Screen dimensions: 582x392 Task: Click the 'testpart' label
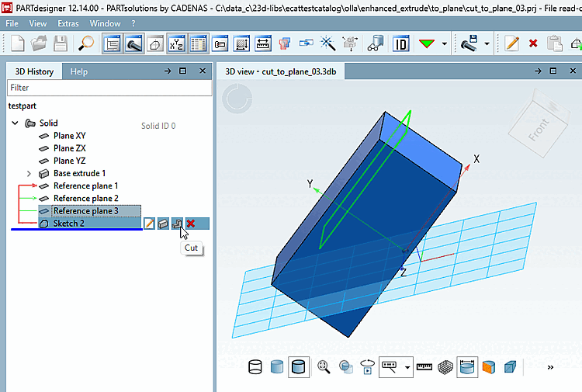click(x=23, y=106)
